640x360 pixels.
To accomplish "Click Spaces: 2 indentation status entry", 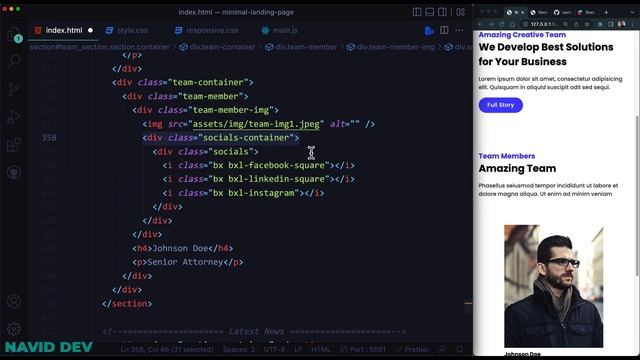I will (239, 349).
